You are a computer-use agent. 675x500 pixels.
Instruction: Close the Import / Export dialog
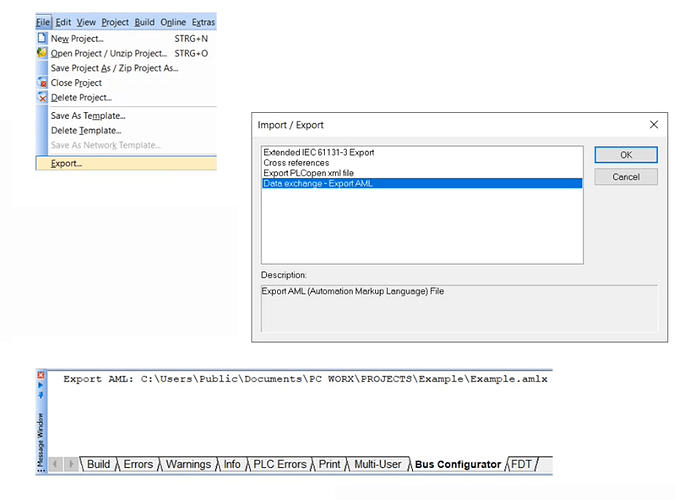[x=654, y=125]
